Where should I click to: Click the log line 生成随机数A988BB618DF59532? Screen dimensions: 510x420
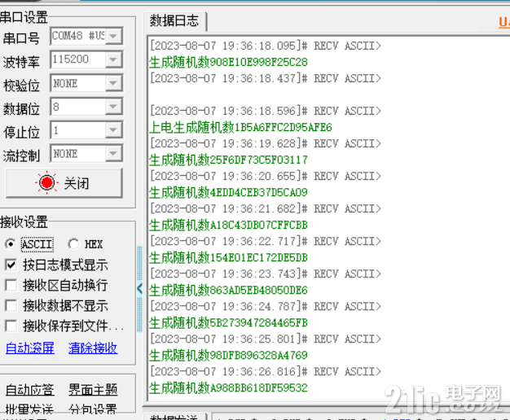point(228,387)
